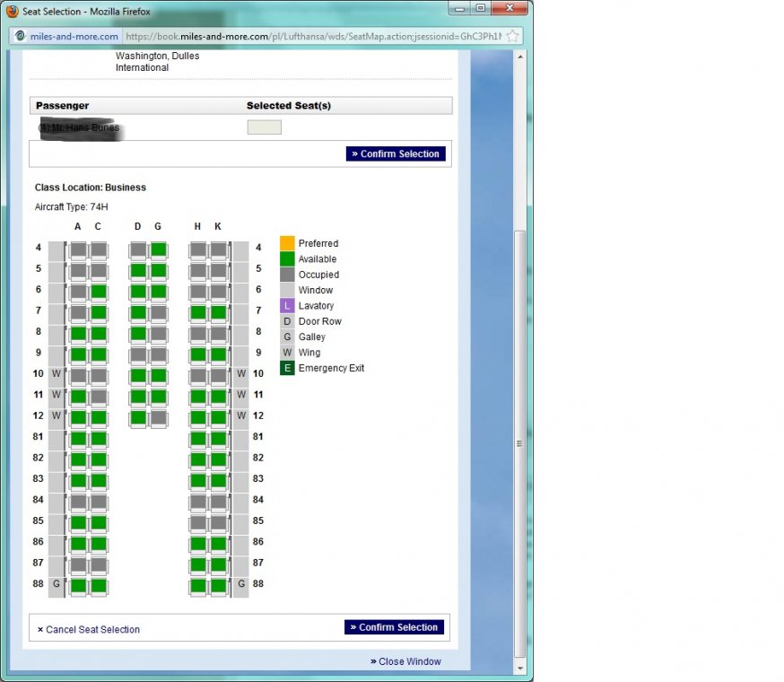Choose wing seat 11A
784x682 pixels.
click(x=78, y=397)
